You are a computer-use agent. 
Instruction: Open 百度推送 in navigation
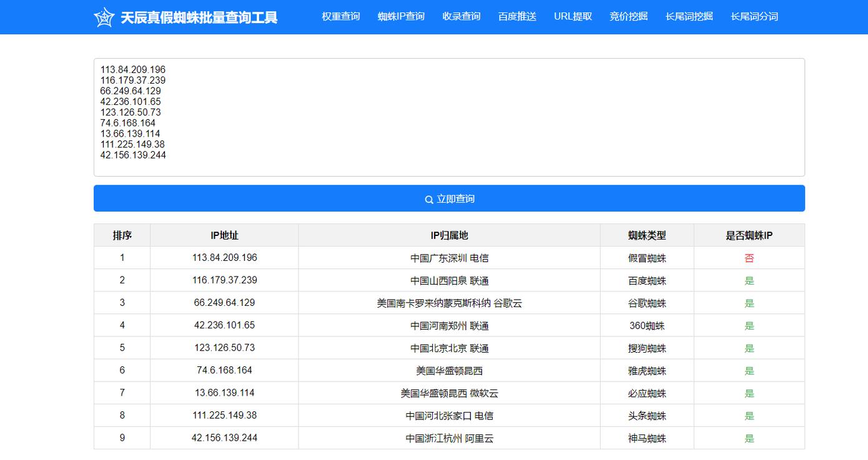517,17
